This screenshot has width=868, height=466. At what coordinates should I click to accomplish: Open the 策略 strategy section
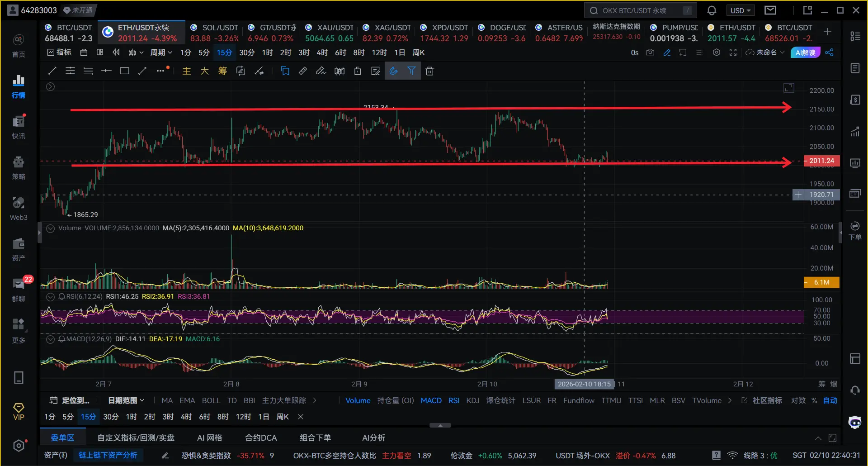coord(19,168)
